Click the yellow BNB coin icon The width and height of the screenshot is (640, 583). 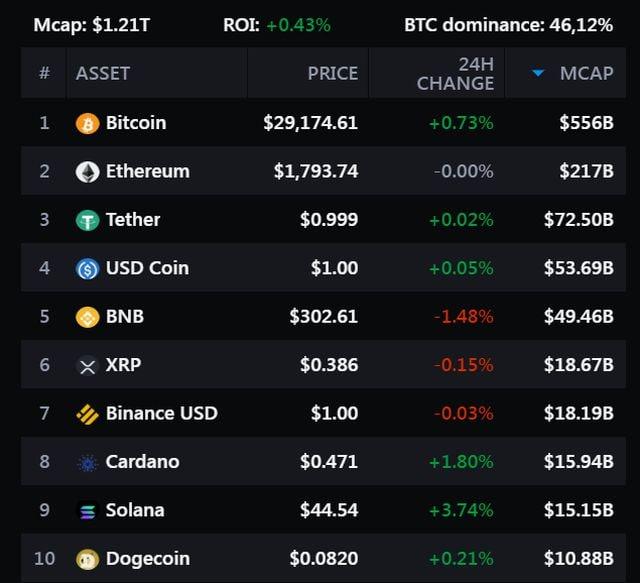pos(87,317)
